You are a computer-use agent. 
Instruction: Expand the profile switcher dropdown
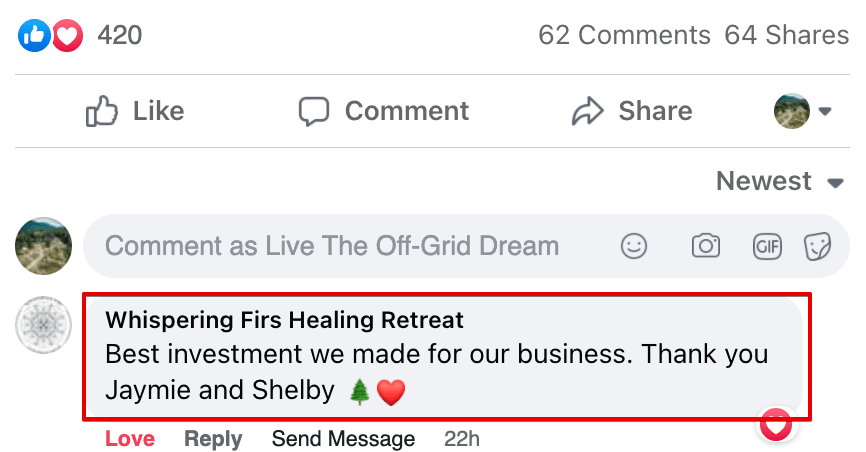(x=804, y=111)
